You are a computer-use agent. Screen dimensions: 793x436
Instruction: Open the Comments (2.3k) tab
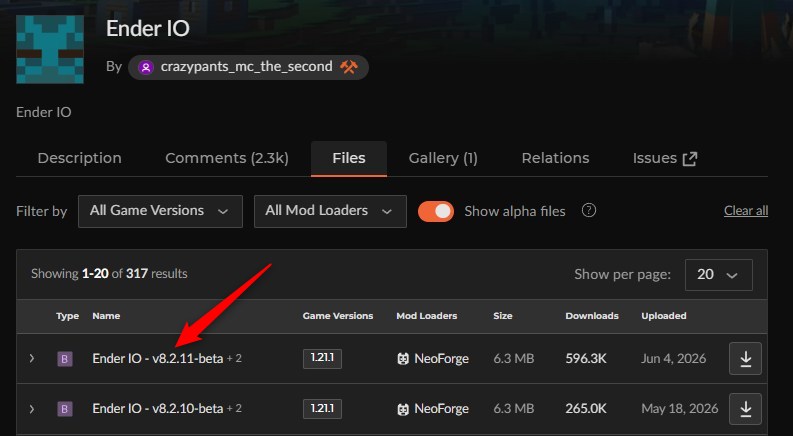[227, 158]
